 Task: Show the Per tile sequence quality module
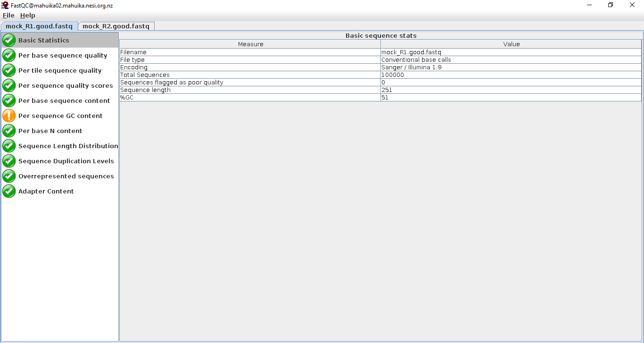(60, 70)
